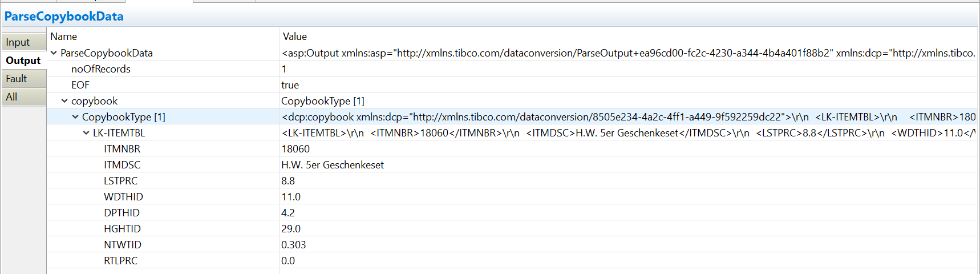Select the noOfRecords row
This screenshot has height=274, width=980.
coord(512,69)
